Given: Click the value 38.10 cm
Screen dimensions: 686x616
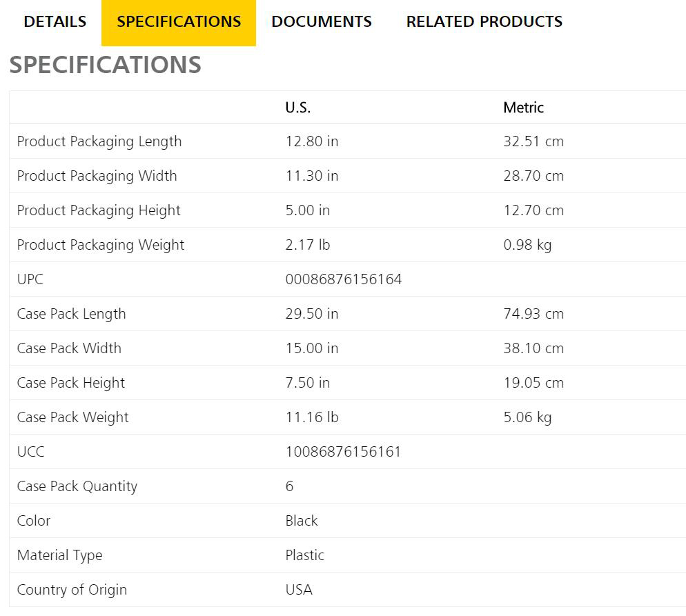Looking at the screenshot, I should (533, 348).
